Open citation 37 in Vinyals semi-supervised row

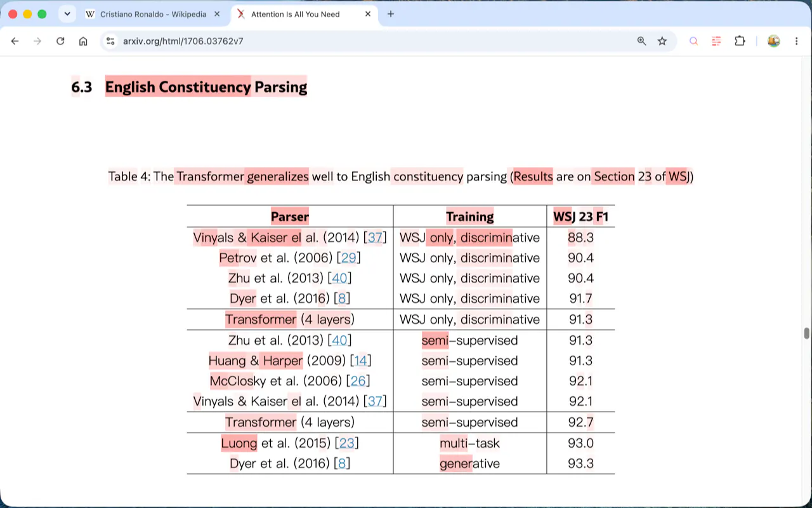375,401
